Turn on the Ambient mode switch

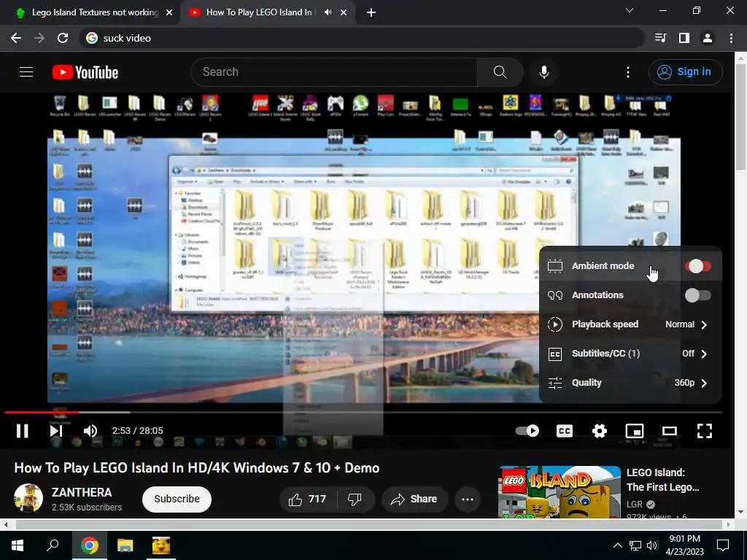[x=698, y=266]
